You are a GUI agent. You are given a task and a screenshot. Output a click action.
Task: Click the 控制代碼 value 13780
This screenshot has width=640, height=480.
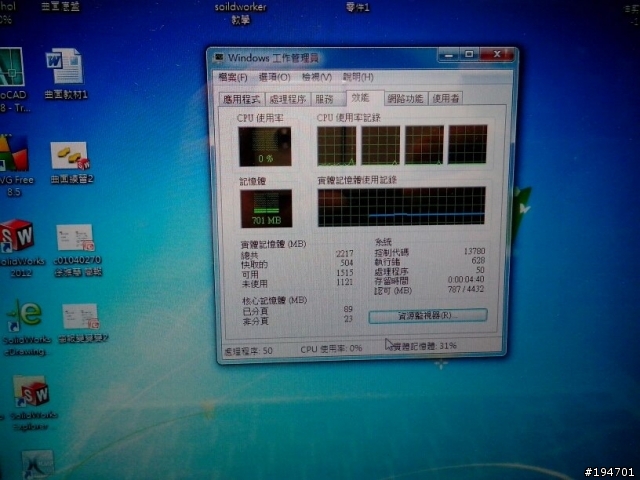click(475, 251)
